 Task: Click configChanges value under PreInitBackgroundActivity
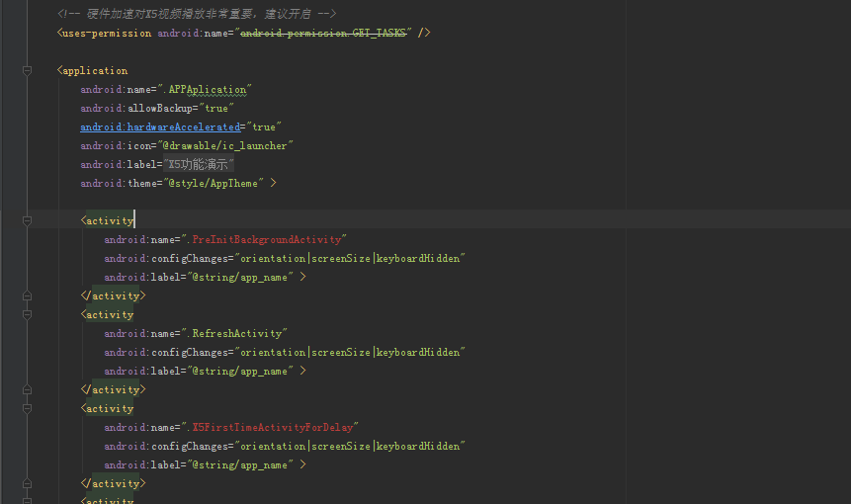pos(350,258)
